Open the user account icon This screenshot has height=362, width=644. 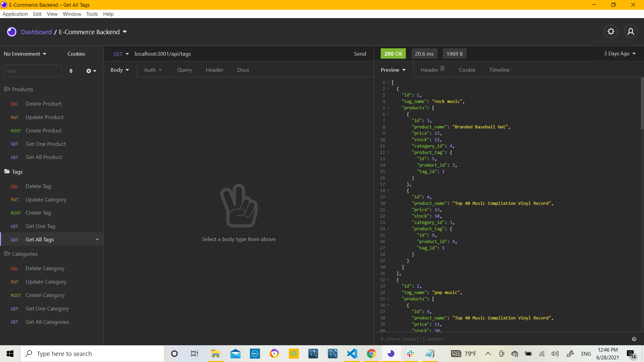[631, 32]
